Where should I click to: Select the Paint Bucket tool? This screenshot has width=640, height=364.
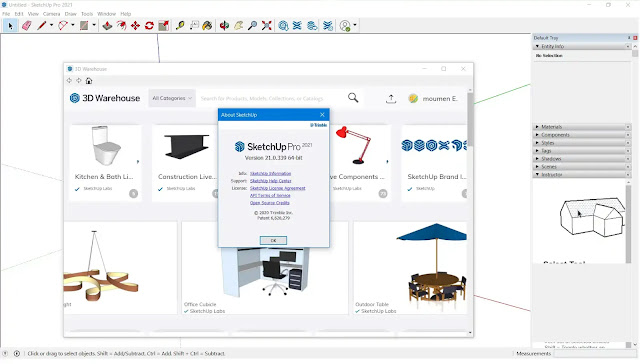click(207, 26)
